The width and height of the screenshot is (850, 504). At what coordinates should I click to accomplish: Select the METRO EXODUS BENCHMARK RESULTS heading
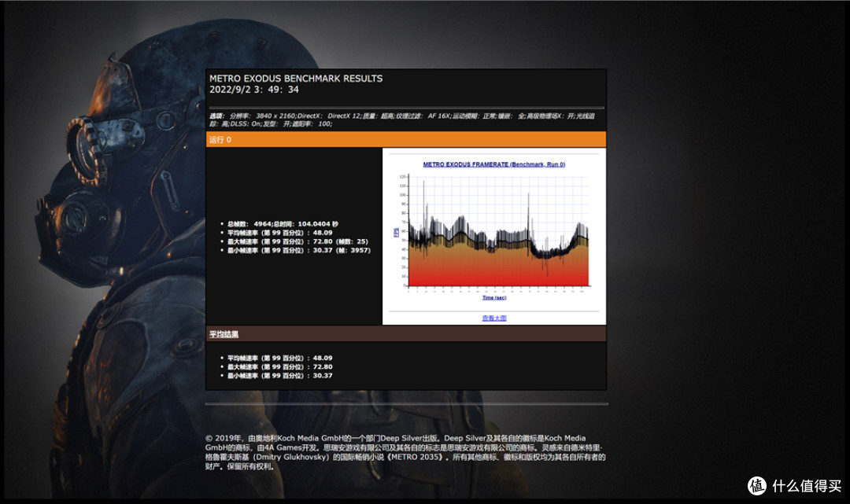point(296,79)
